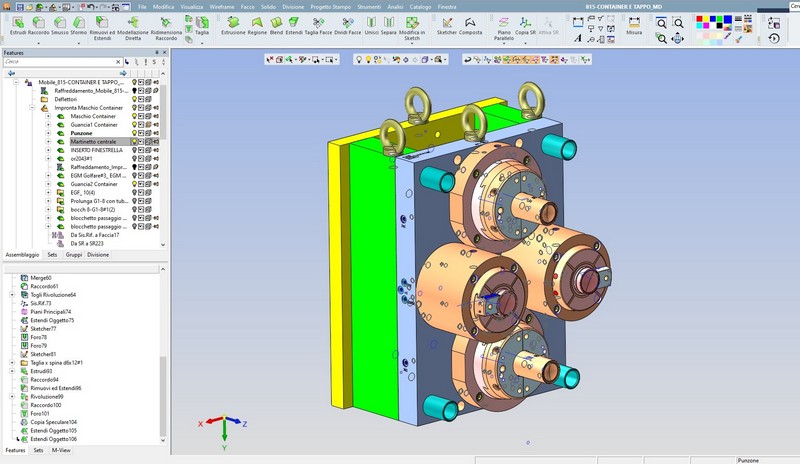Image resolution: width=800 pixels, height=464 pixels.
Task: Select the Blend surface tool
Action: pos(275,24)
